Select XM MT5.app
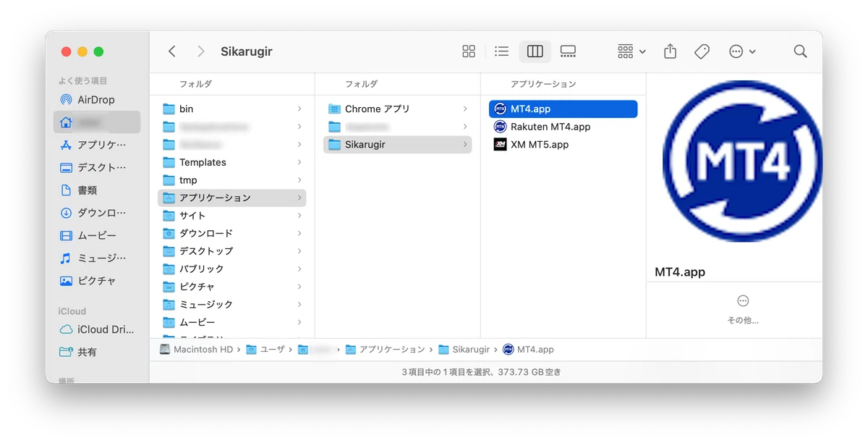Screen dimensions: 868x443 (x=563, y=145)
